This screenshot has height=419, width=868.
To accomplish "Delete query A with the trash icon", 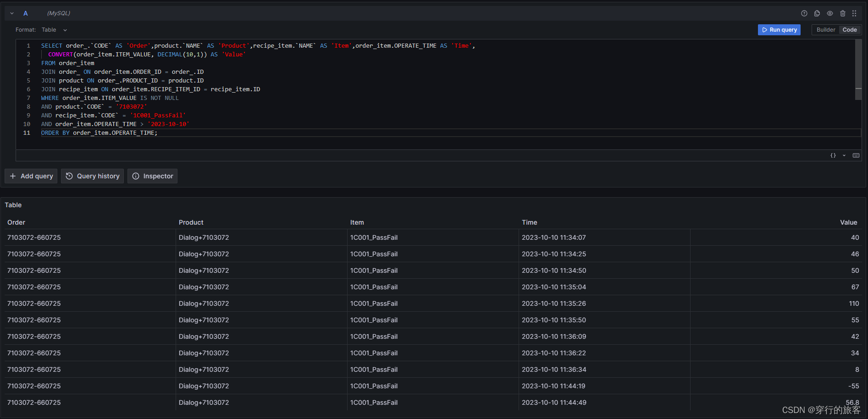I will click(x=843, y=13).
